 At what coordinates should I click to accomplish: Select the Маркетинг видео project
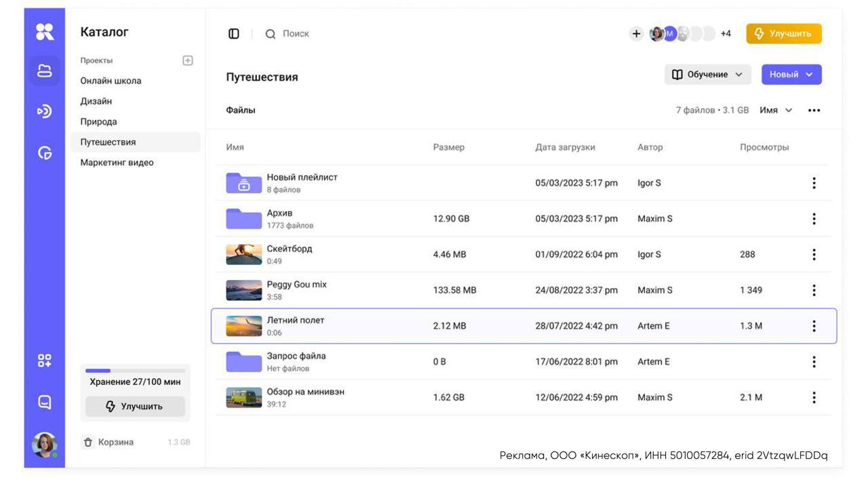[x=117, y=163]
